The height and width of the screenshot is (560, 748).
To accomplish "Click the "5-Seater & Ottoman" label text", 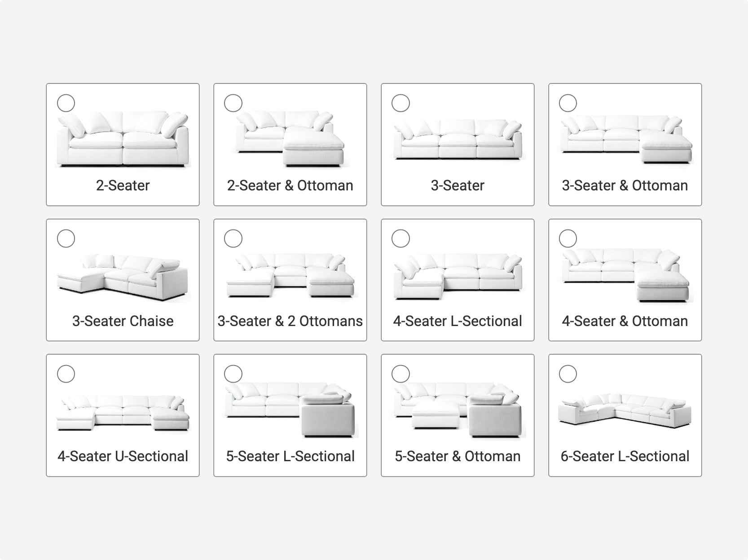I will click(458, 456).
